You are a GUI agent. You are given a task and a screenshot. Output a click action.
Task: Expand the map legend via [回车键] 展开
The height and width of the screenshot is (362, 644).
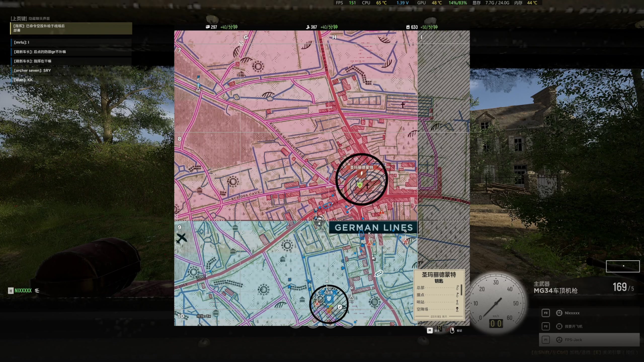click(439, 316)
